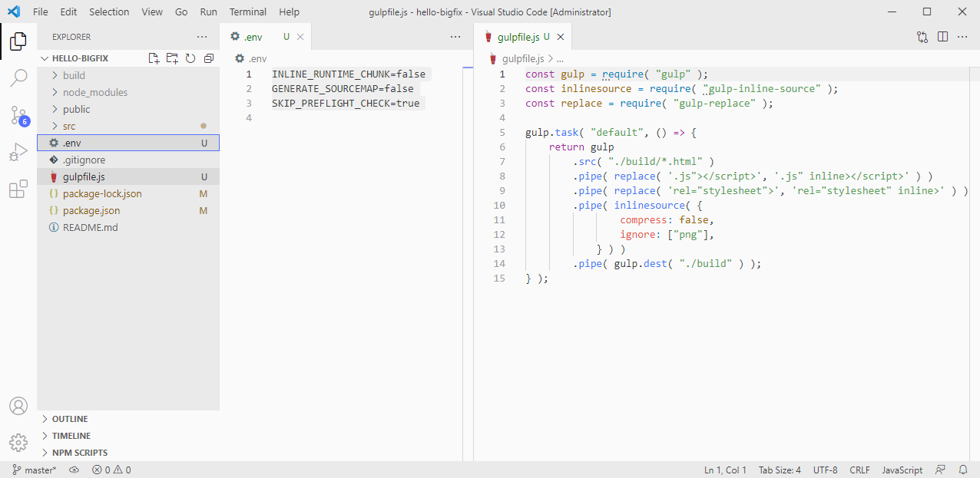Open the errors and warnings problems indicator
The image size is (980, 478).
(x=111, y=470)
